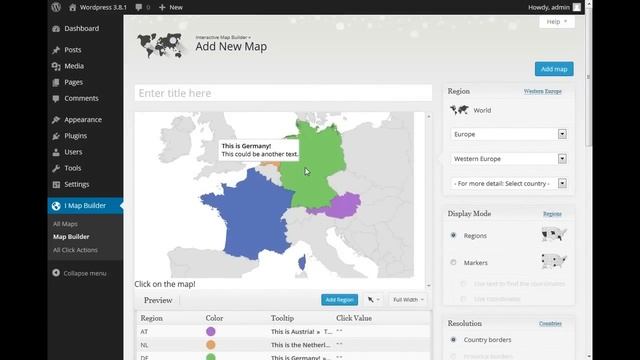Click the New plus item in admin bar

[x=171, y=7]
